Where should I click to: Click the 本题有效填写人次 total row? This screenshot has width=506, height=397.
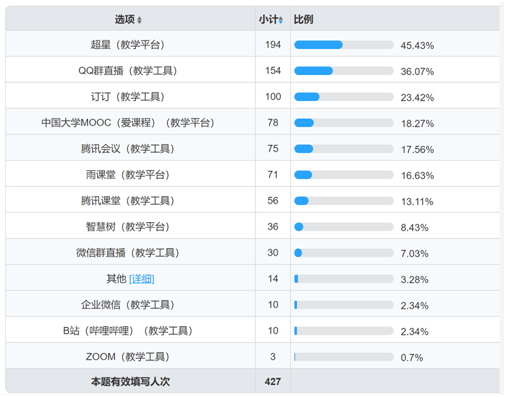[252, 381]
